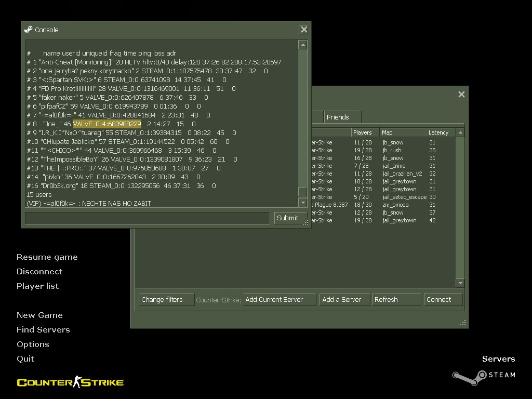Click Add a Server button

pyautogui.click(x=344, y=300)
